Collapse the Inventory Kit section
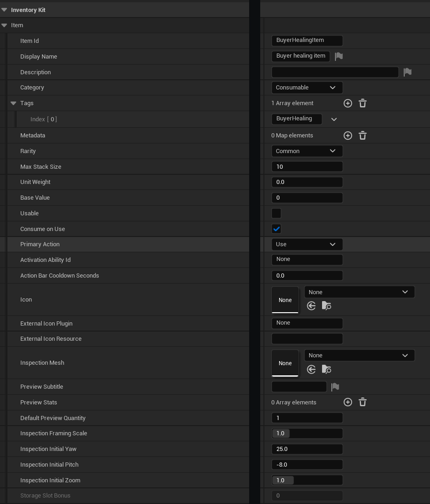Viewport: 430px width, 504px height. 4,10
